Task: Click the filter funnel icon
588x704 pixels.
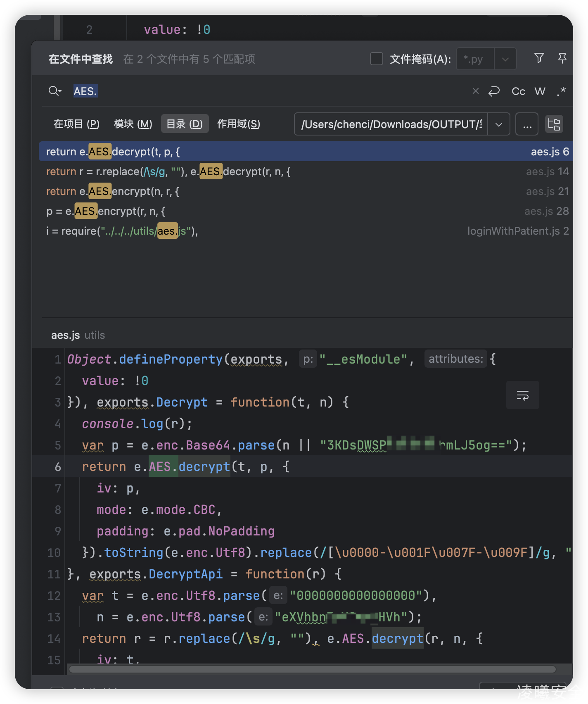Action: pos(539,58)
